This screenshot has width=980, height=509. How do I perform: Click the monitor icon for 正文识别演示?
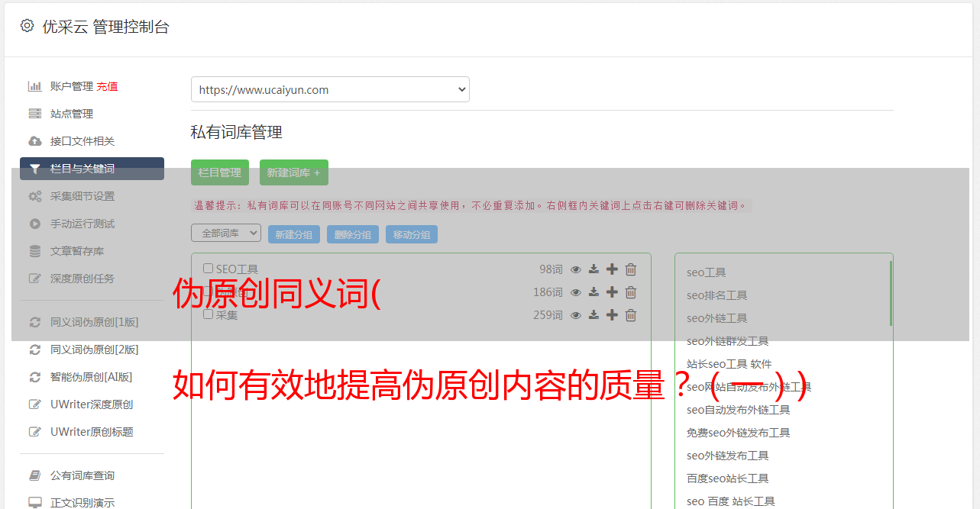(34, 503)
